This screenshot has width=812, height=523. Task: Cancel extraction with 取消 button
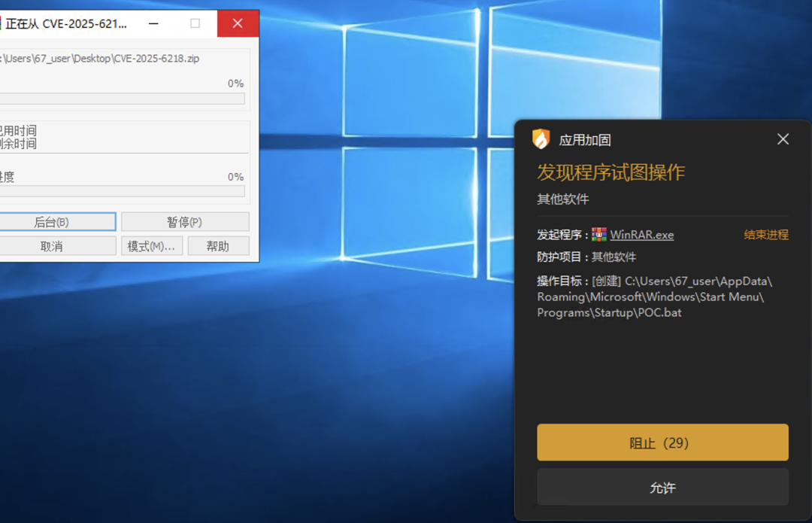pos(57,246)
